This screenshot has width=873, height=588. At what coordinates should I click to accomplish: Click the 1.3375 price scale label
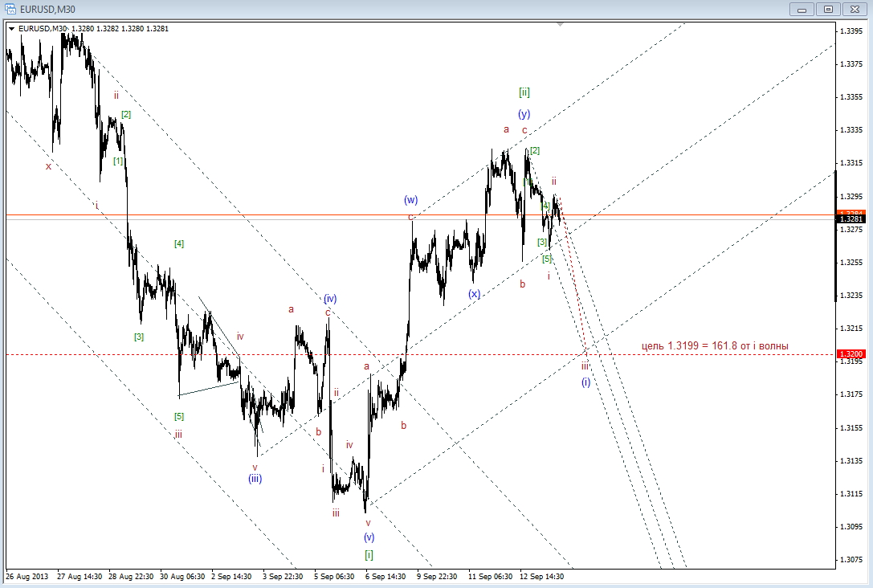pyautogui.click(x=851, y=64)
